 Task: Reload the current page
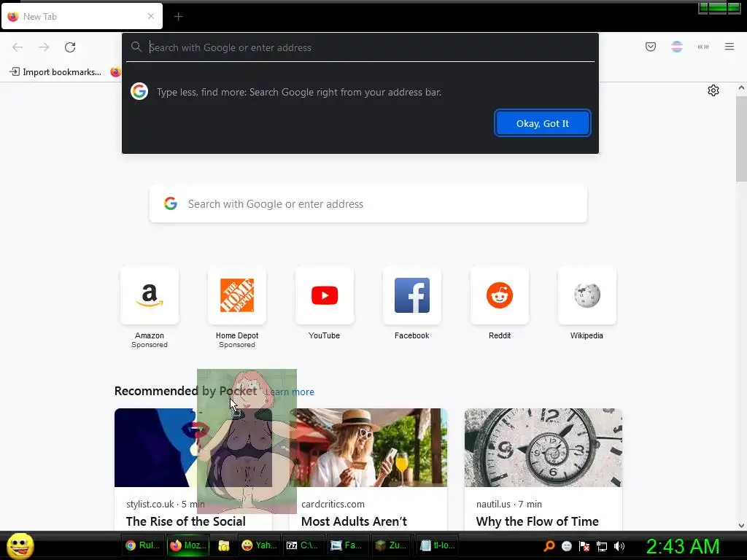coord(70,47)
